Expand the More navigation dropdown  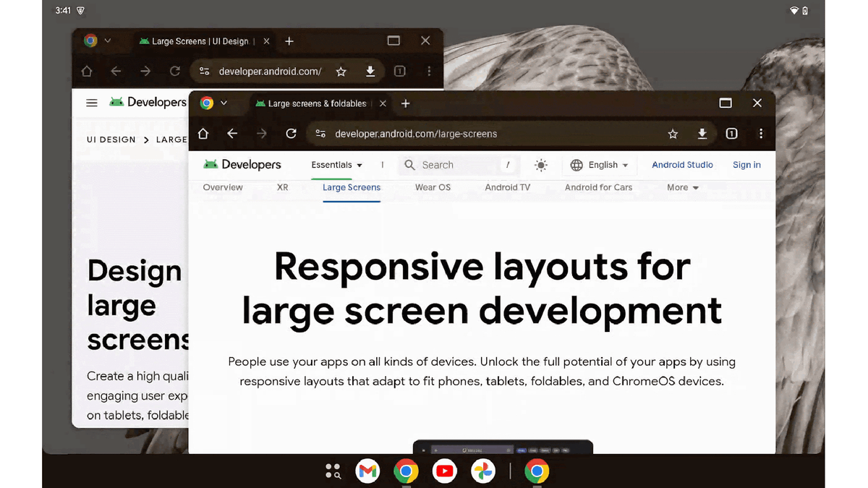[x=682, y=187]
